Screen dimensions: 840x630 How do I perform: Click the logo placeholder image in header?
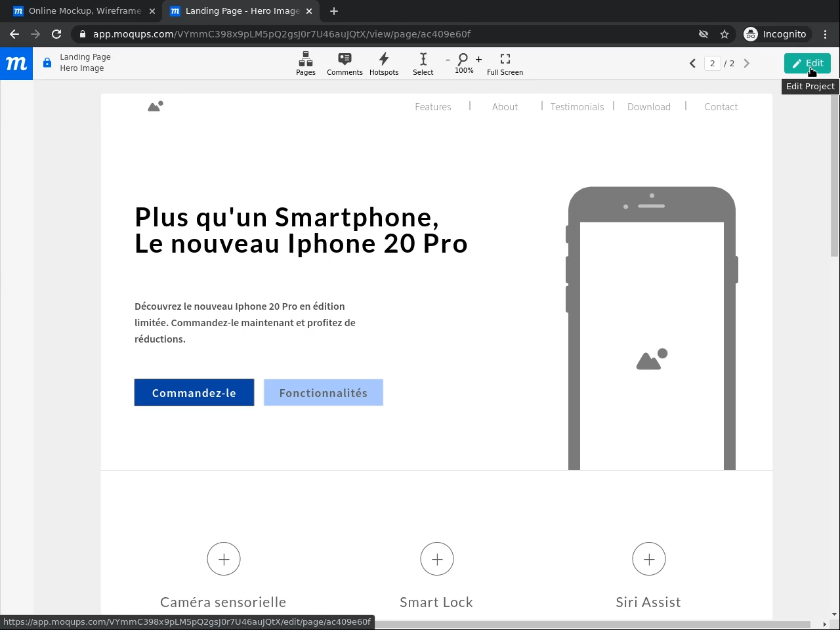pos(156,106)
